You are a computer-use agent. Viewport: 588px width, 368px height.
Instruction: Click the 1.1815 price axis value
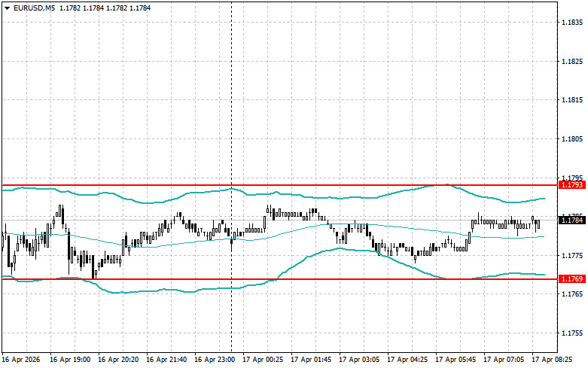point(572,100)
